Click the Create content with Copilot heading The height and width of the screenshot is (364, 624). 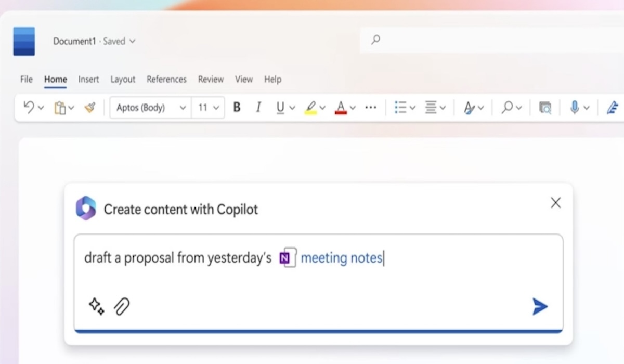click(181, 210)
